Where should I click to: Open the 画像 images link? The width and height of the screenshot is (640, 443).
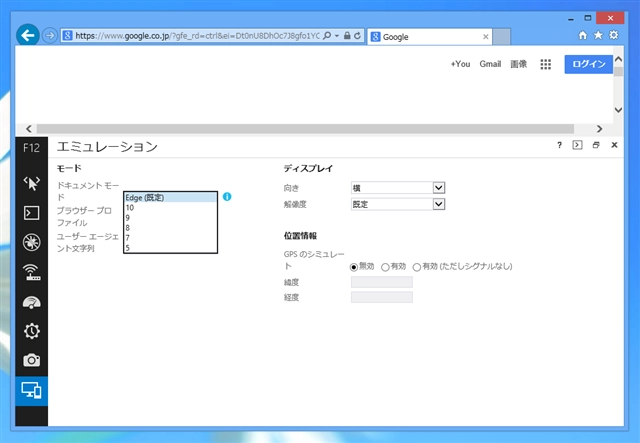[518, 64]
